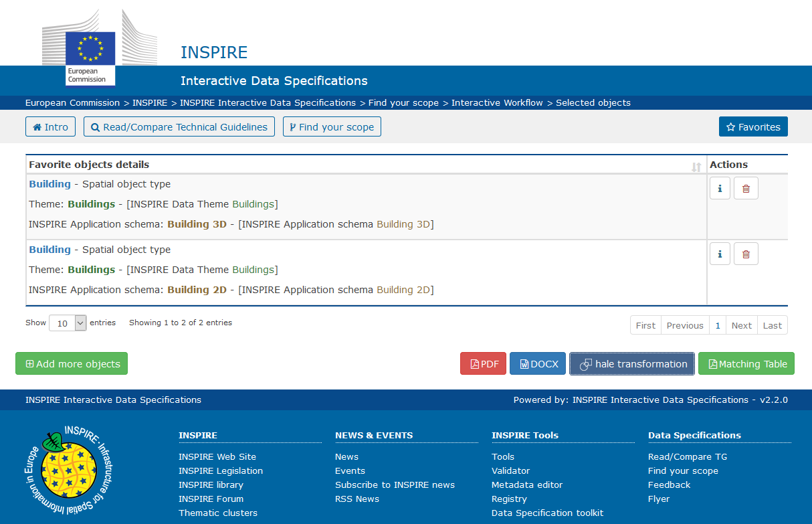Export selection as DOCX
The width and height of the screenshot is (812, 524).
538,363
